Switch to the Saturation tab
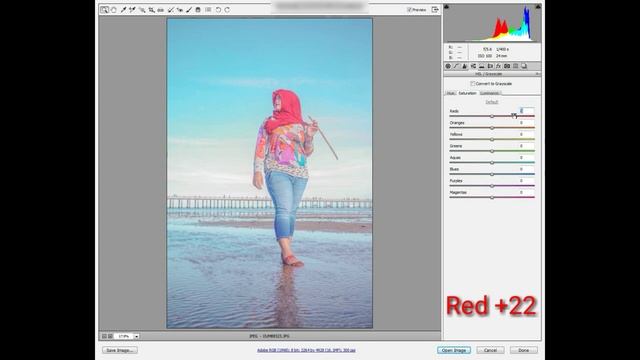 tap(467, 93)
